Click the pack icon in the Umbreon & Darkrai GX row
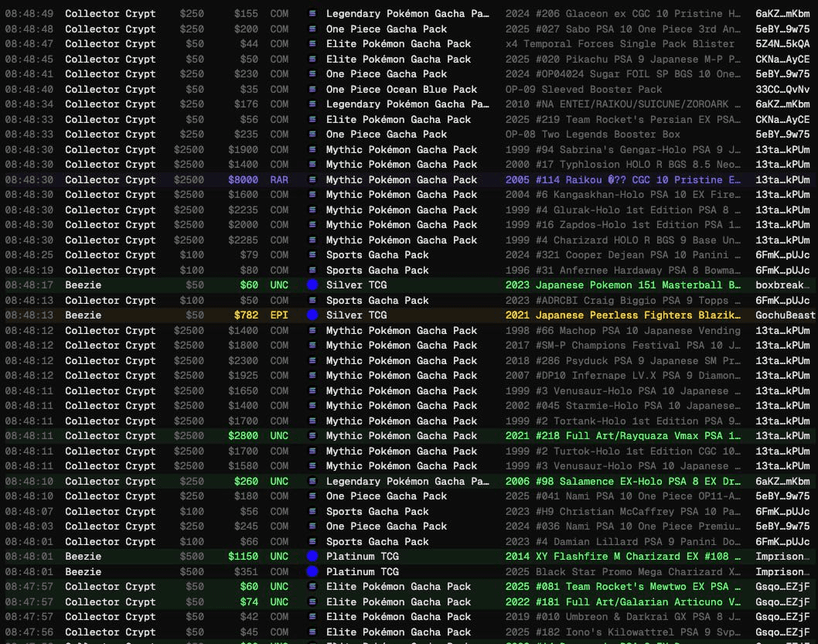The height and width of the screenshot is (644, 818). click(312, 617)
